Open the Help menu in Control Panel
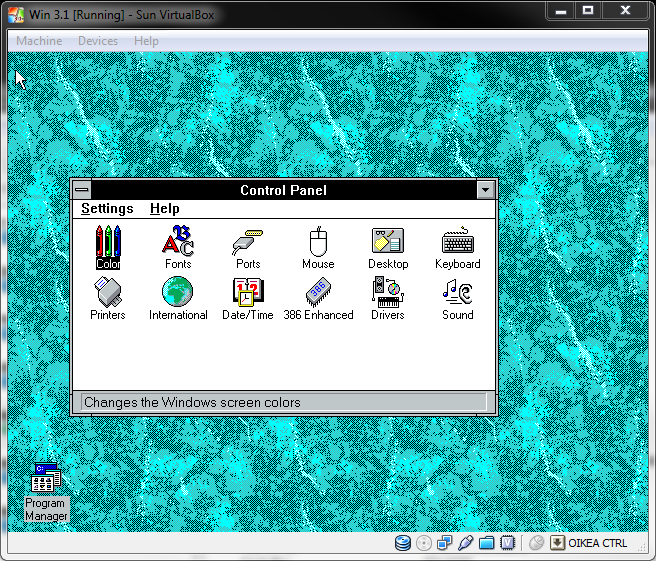Screen dimensions: 656x561 pos(164,208)
